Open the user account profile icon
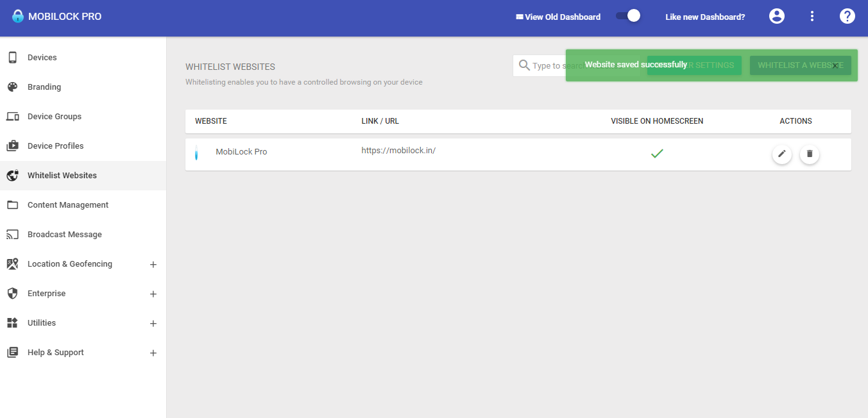This screenshot has height=418, width=868. click(x=777, y=17)
